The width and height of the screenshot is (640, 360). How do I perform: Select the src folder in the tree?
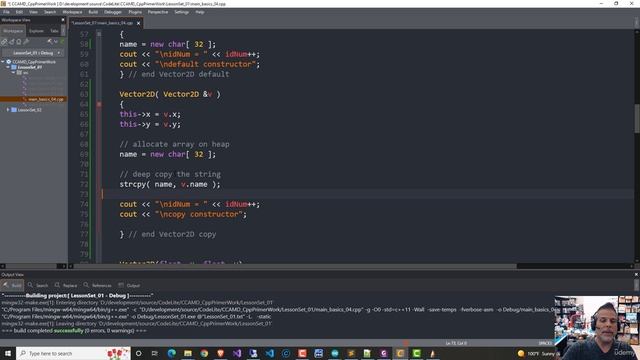coord(25,72)
